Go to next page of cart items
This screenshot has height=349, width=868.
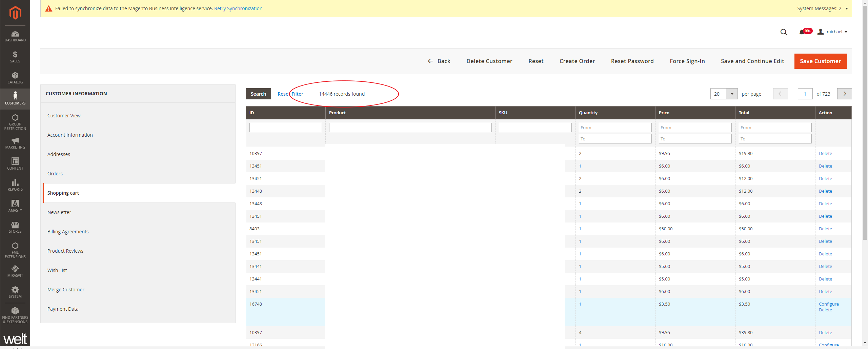tap(844, 94)
